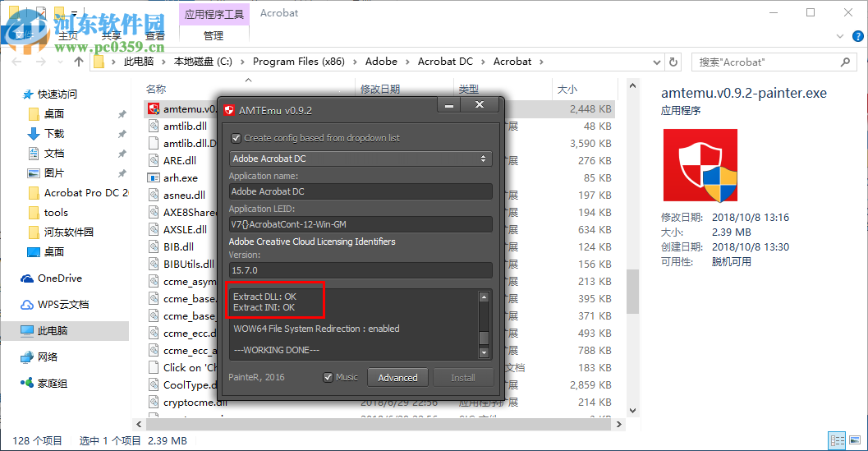Open the 应用程序工具 contextual tab
868x451 pixels.
point(214,15)
